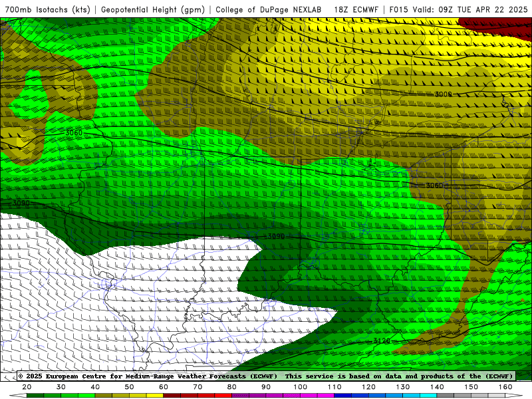Click the 30 kts legend value
Image resolution: width=532 pixels, height=399 pixels.
61,387
